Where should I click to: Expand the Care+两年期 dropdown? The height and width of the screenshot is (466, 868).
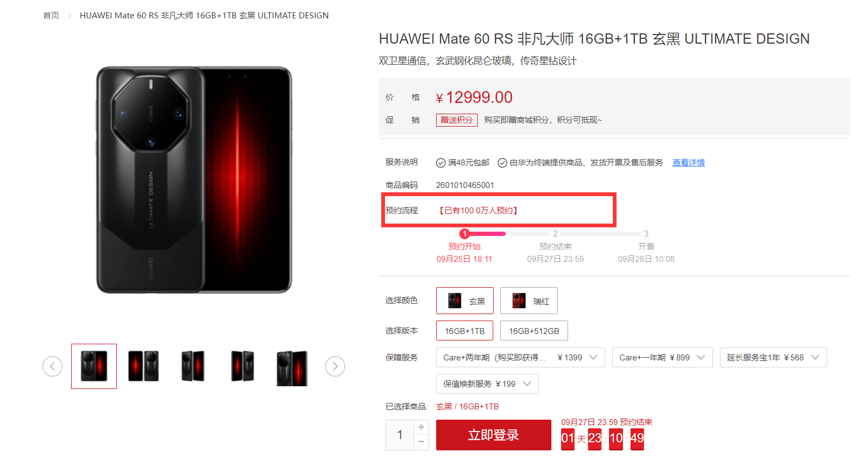tap(520, 358)
